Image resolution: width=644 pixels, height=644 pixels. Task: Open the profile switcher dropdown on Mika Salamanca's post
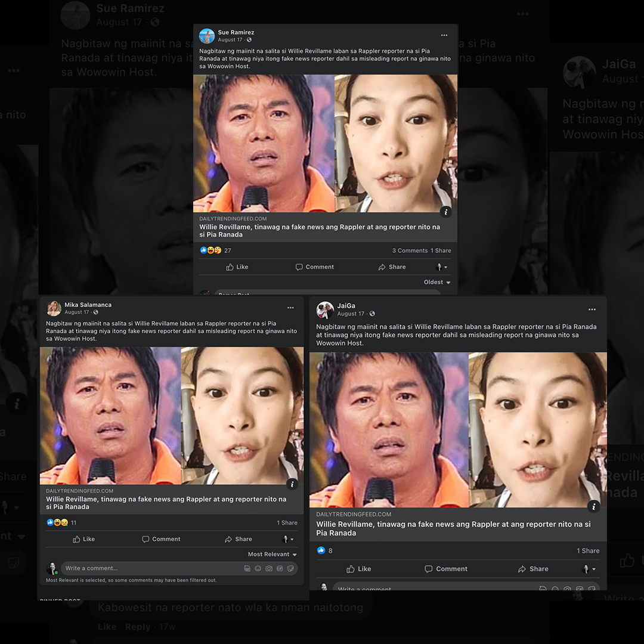click(x=287, y=539)
